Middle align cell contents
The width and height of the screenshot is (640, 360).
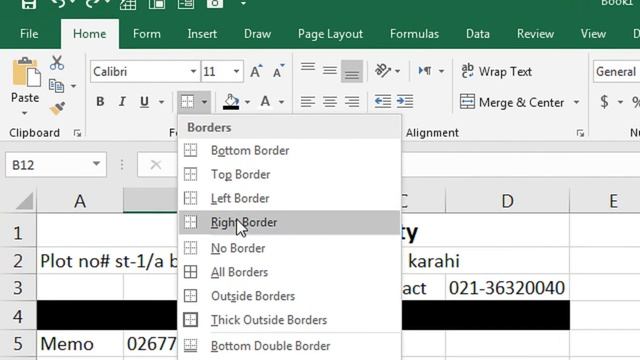point(330,71)
